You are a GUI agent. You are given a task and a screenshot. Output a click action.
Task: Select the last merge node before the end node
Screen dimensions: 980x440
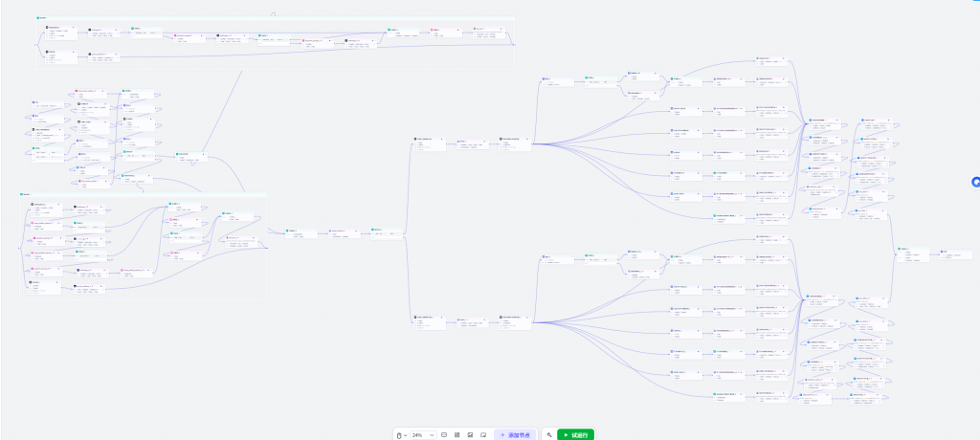(x=913, y=254)
